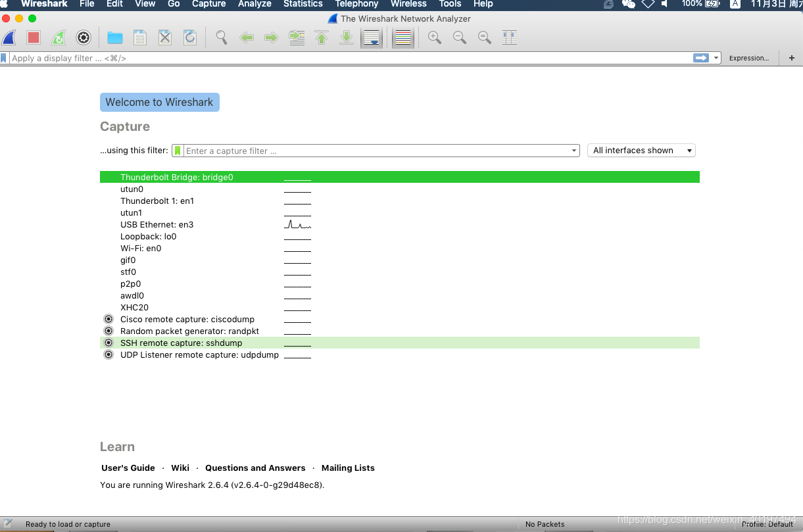
Task: Select USB Ethernet: en3 interface
Action: 400,224
